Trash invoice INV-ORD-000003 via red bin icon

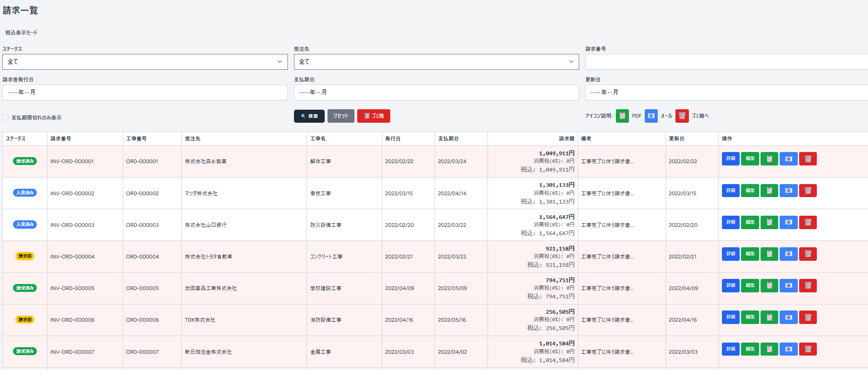tap(808, 222)
